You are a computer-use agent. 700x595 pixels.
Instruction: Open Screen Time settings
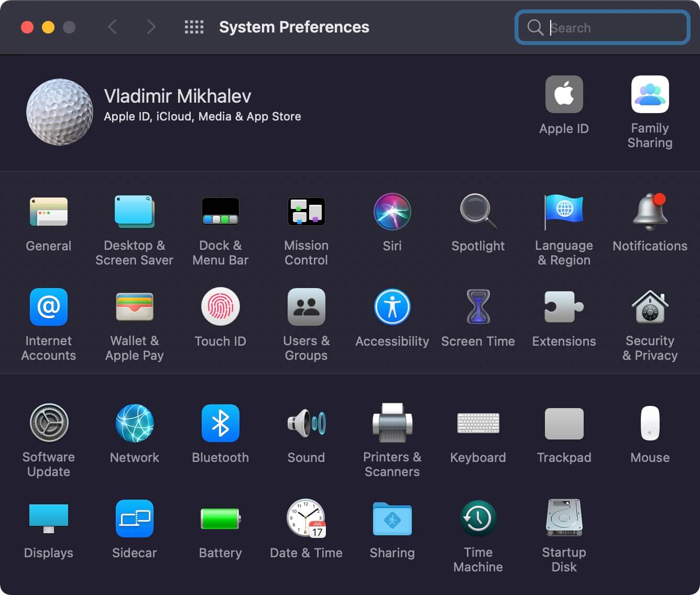[x=478, y=307]
